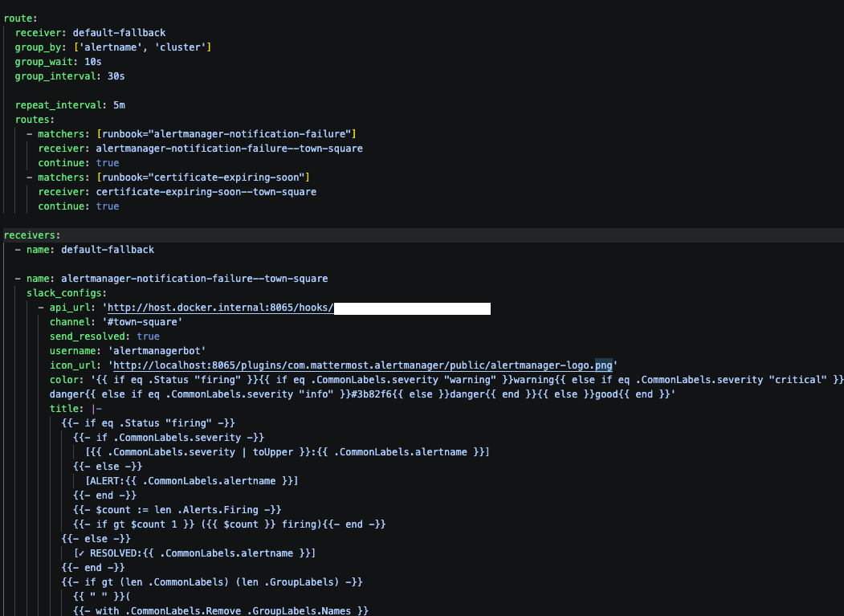Click receiver 'certificate-expiring-soon--town-square'
This screenshot has height=616, width=844.
[206, 192]
